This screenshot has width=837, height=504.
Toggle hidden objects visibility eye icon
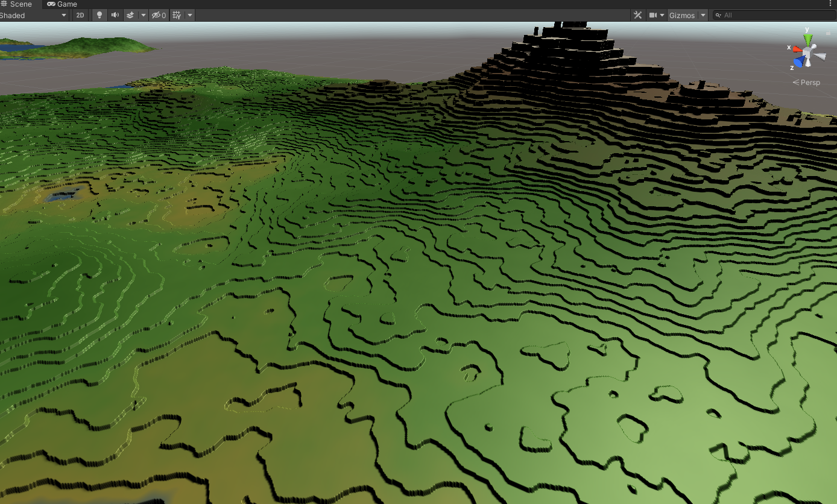tap(159, 15)
